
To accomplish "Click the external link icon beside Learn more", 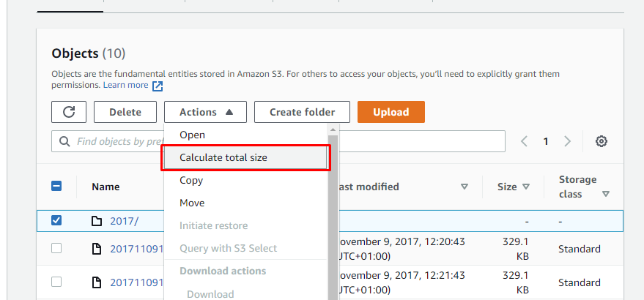I will tap(158, 86).
